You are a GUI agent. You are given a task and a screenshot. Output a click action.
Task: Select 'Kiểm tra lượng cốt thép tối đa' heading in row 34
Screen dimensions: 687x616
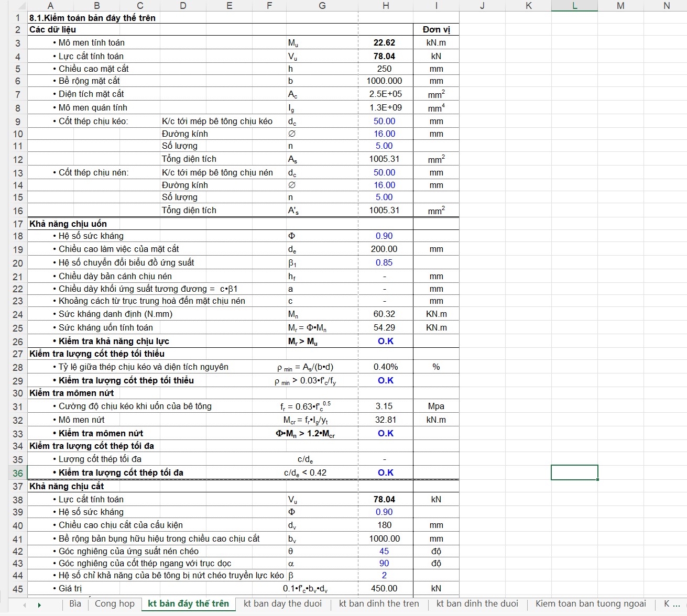(92, 446)
